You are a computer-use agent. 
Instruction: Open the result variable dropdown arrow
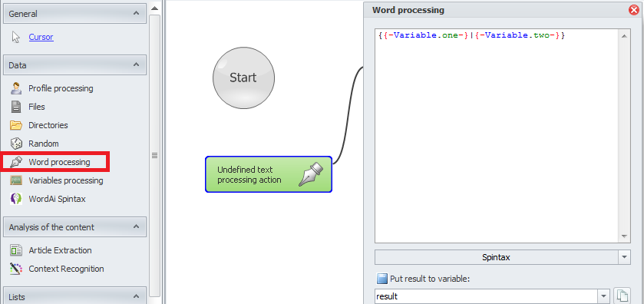pos(603,296)
